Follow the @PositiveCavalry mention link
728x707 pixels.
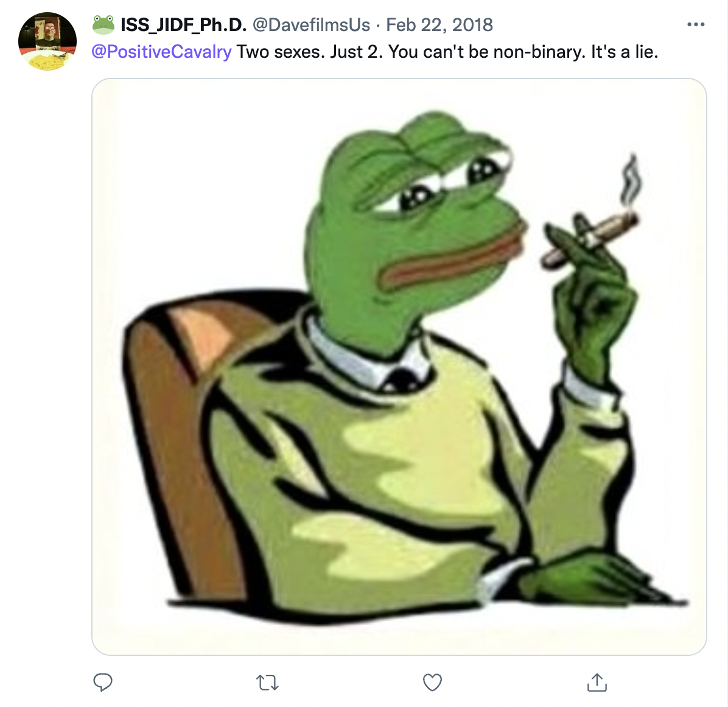pyautogui.click(x=161, y=52)
